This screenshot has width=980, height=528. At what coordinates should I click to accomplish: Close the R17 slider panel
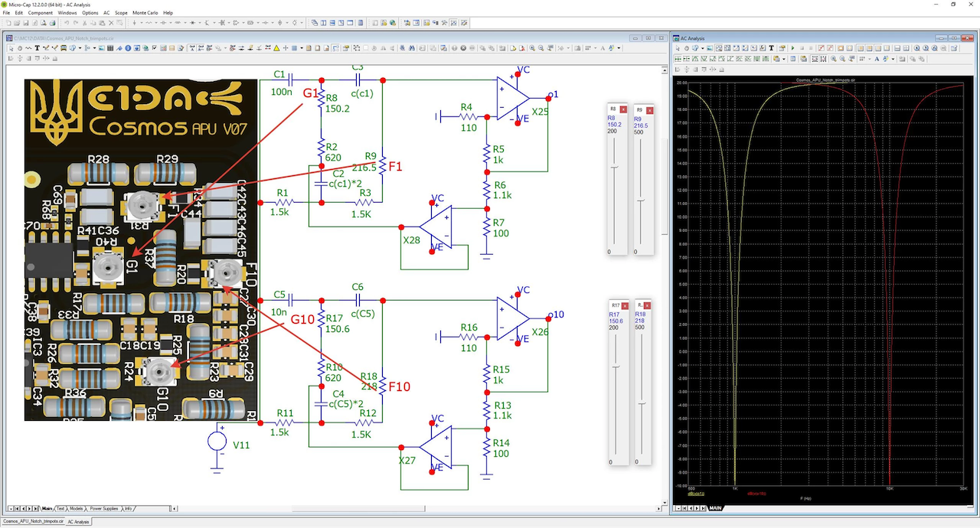[625, 306]
